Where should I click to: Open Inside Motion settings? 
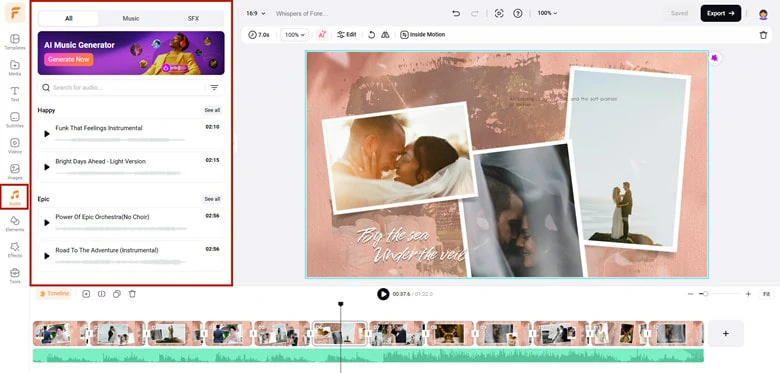[423, 35]
